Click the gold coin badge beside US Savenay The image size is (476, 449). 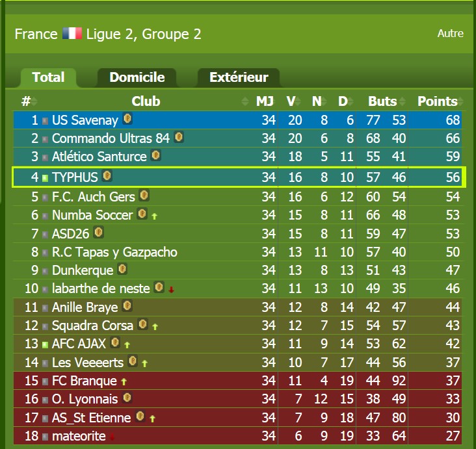pyautogui.click(x=127, y=119)
